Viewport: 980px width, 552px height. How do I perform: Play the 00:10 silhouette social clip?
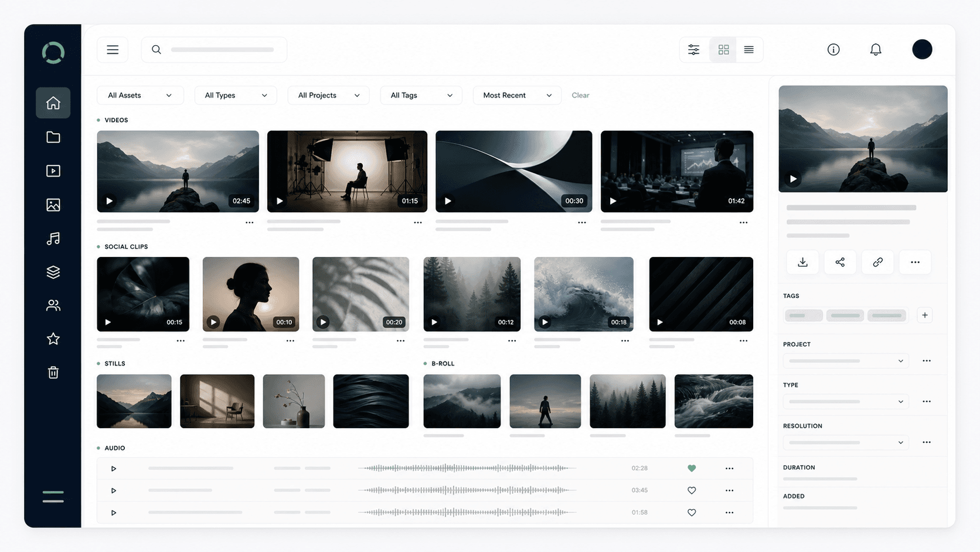click(x=213, y=322)
